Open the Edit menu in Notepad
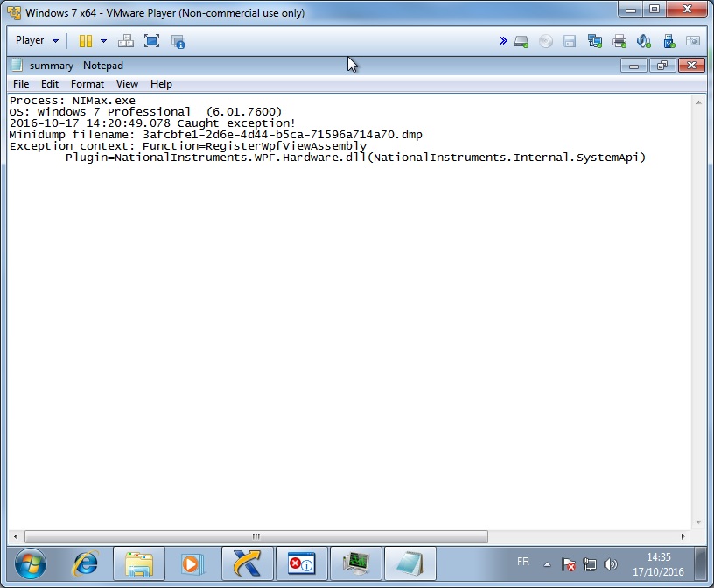Viewport: 714px width, 588px height. 50,84
